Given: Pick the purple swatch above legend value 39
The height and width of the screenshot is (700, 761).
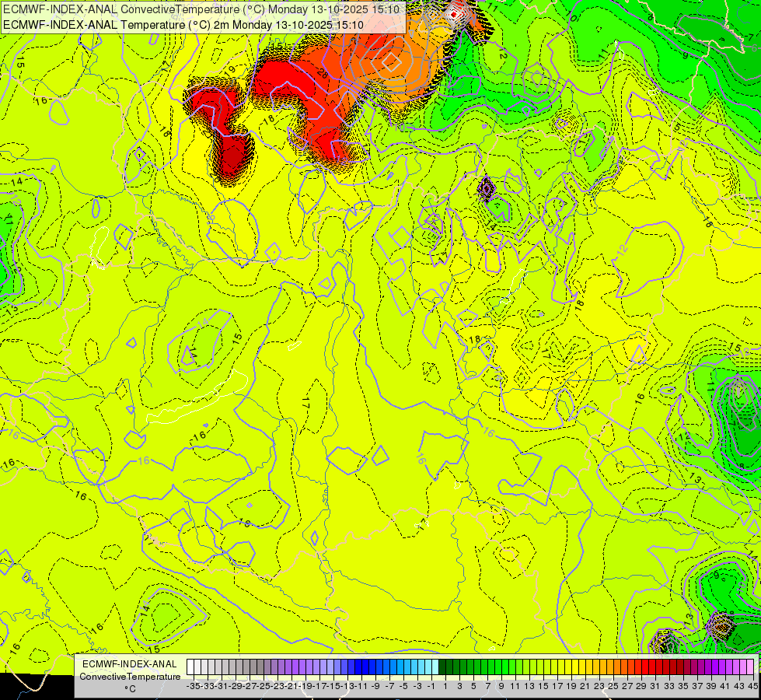Looking at the screenshot, I should pyautogui.click(x=709, y=667).
